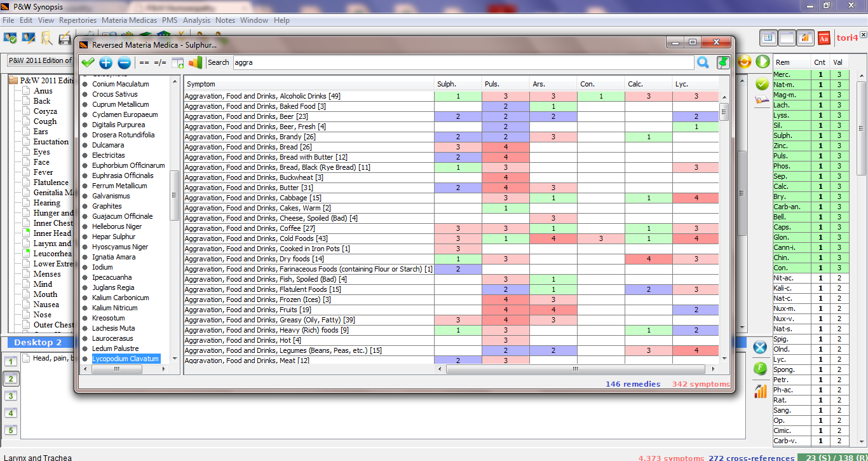
Task: Click the red Puls. cell for Buckwheat
Action: pos(505,177)
